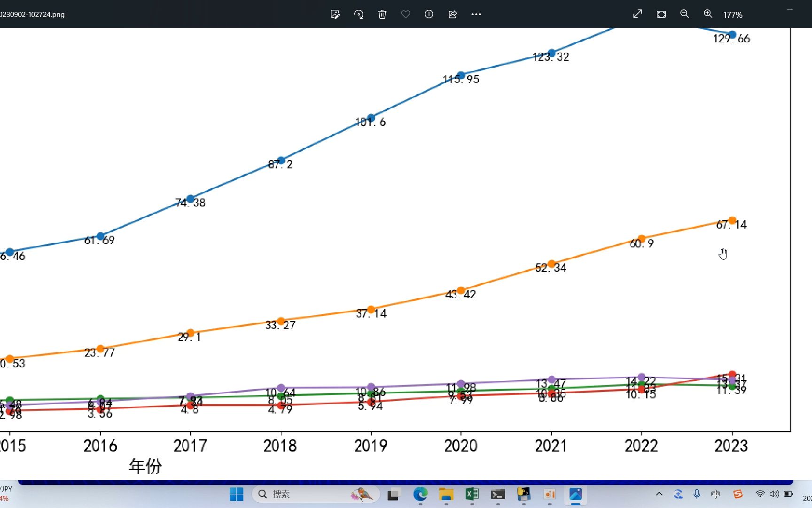Click the 2018 x-axis label
Image resolution: width=812 pixels, height=508 pixels.
pos(280,445)
